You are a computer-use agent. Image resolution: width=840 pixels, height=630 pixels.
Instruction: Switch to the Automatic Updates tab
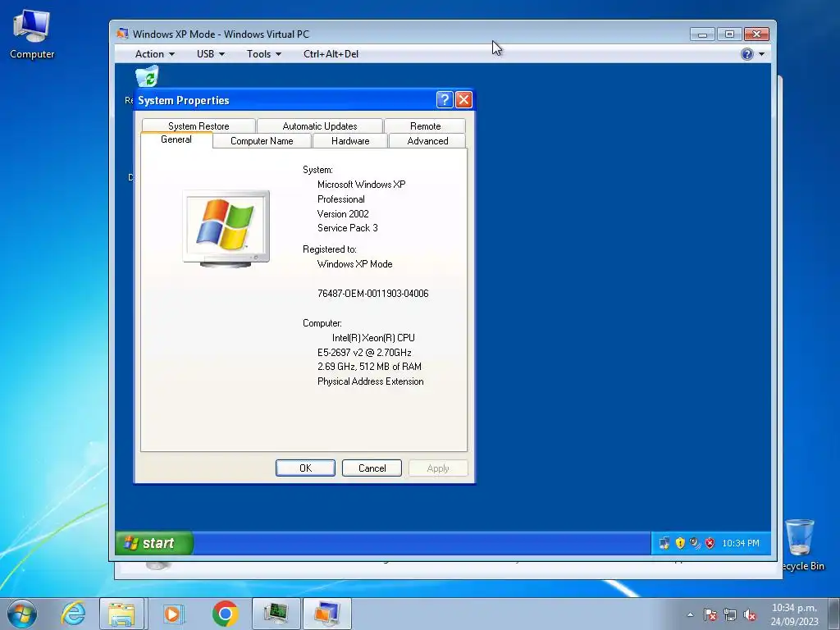tap(320, 126)
